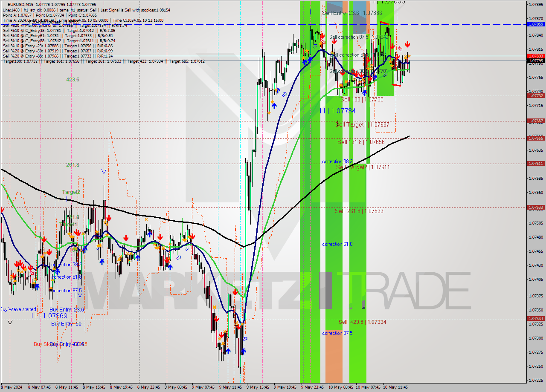This screenshot has height=392, width=546.
Task: Click the 'Sell %20 @ Entry -50' line
Action: 58,51
